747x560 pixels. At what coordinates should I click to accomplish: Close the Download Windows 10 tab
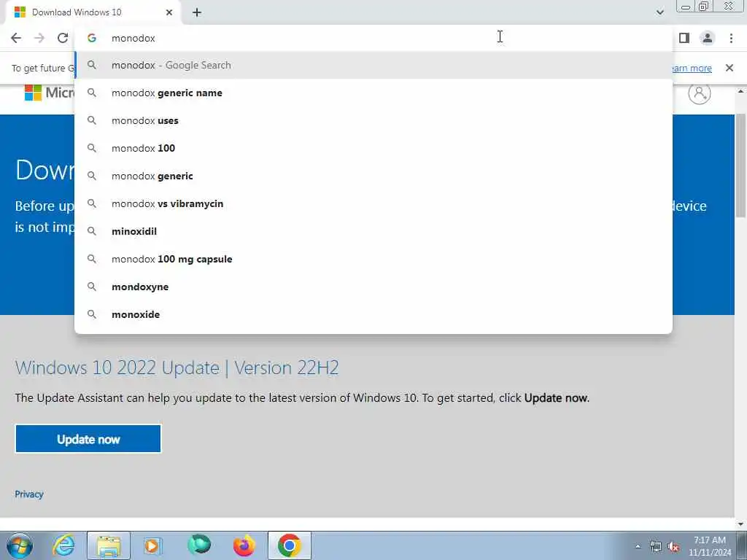point(169,13)
